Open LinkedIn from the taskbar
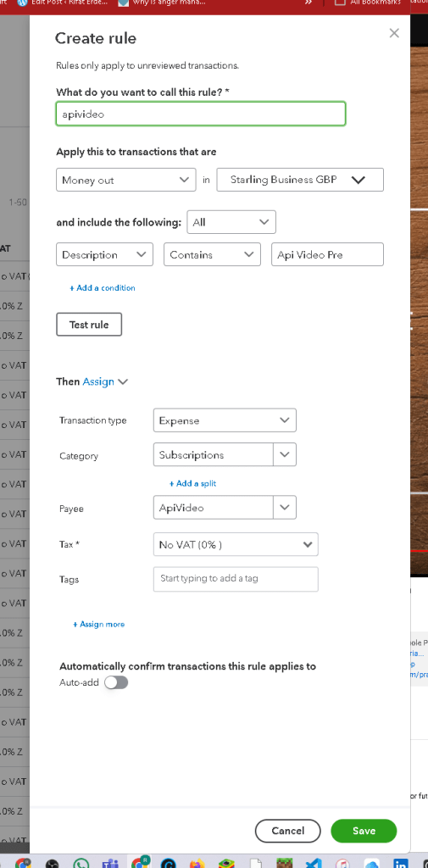The width and height of the screenshot is (428, 868). pos(401,862)
